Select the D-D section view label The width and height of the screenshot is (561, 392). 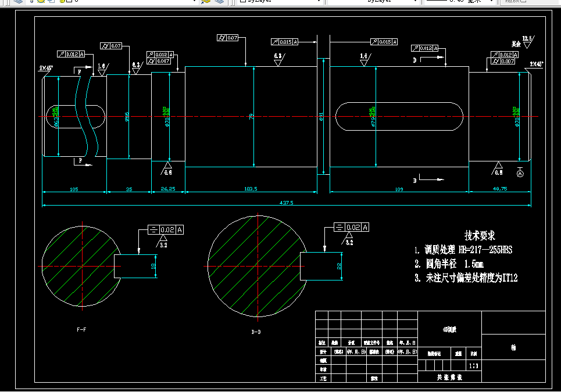[x=256, y=333]
